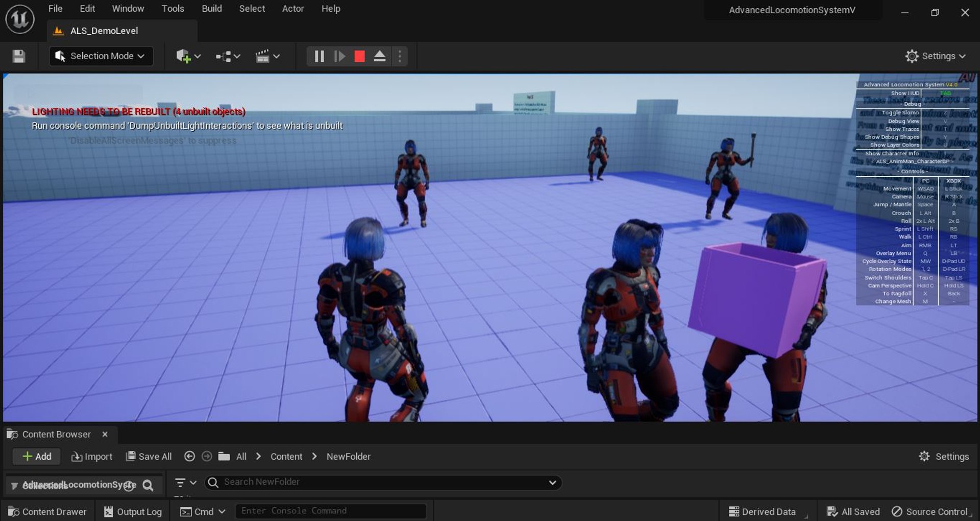980x521 pixels.
Task: Open the Cinematics clapperboard dropdown
Action: (267, 56)
